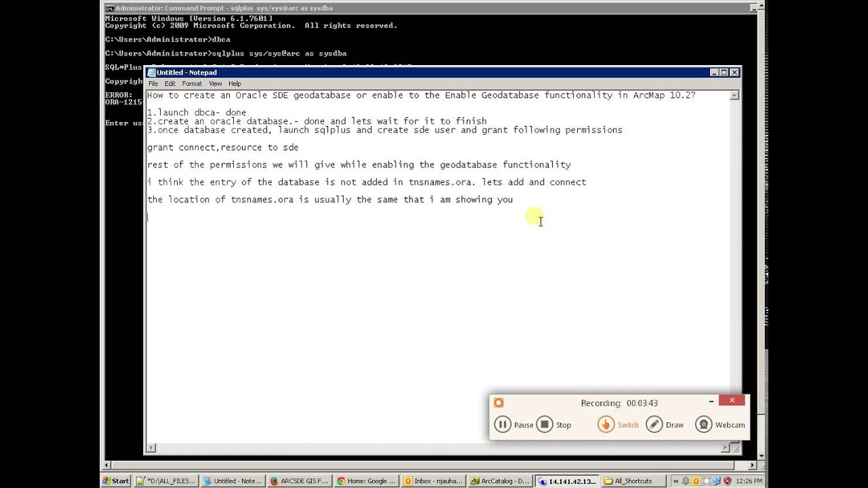Open the Edit menu in Notepad
This screenshot has height=488, width=868.
170,83
